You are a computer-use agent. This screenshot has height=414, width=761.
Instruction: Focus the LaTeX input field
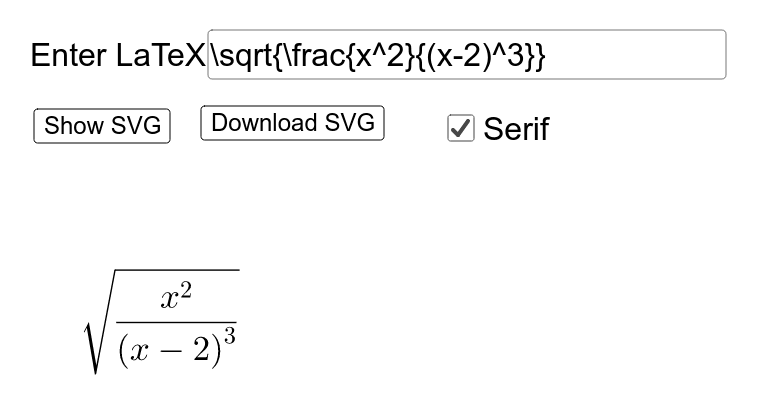[467, 54]
